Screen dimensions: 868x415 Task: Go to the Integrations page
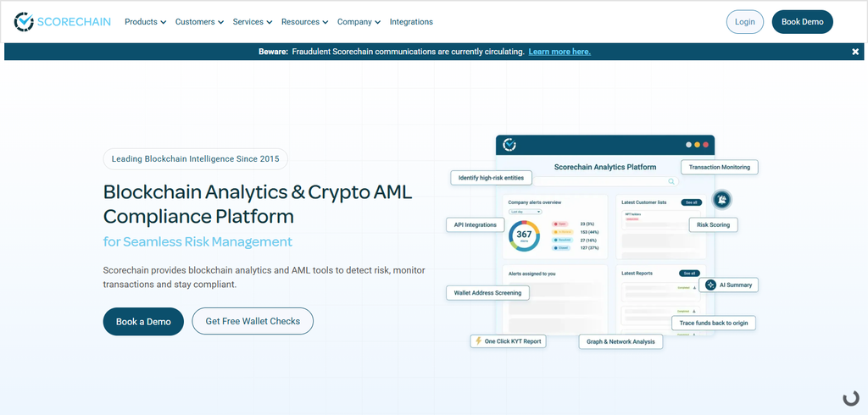tap(411, 22)
